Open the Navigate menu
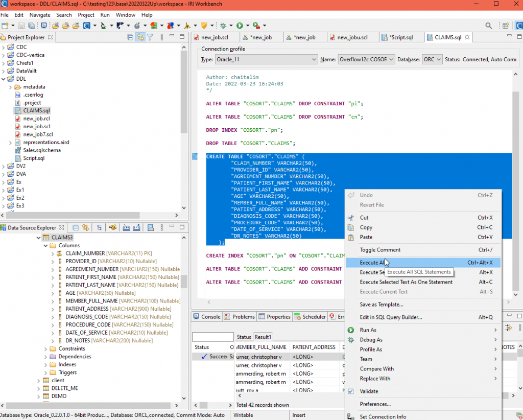523x420 pixels. click(40, 15)
